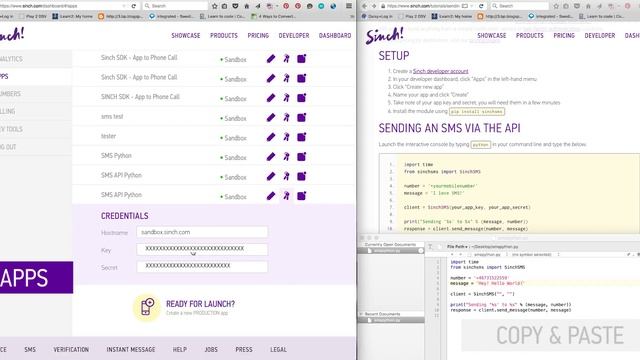Image resolution: width=640 pixels, height=360 pixels.
Task: Open PRODUCTS menu on the tutorial page
Action: point(529,36)
